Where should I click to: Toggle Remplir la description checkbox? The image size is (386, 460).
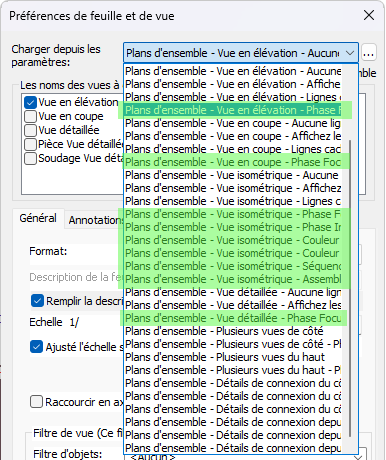(37, 301)
